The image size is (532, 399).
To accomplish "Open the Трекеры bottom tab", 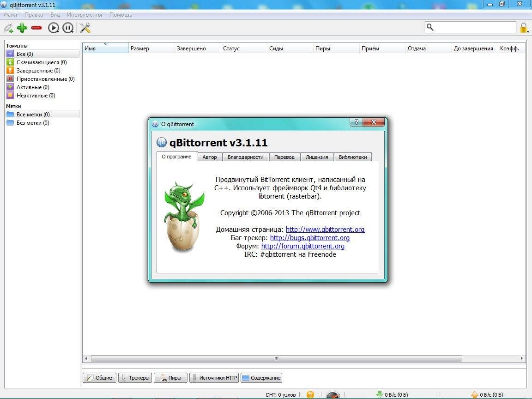I will pyautogui.click(x=135, y=378).
